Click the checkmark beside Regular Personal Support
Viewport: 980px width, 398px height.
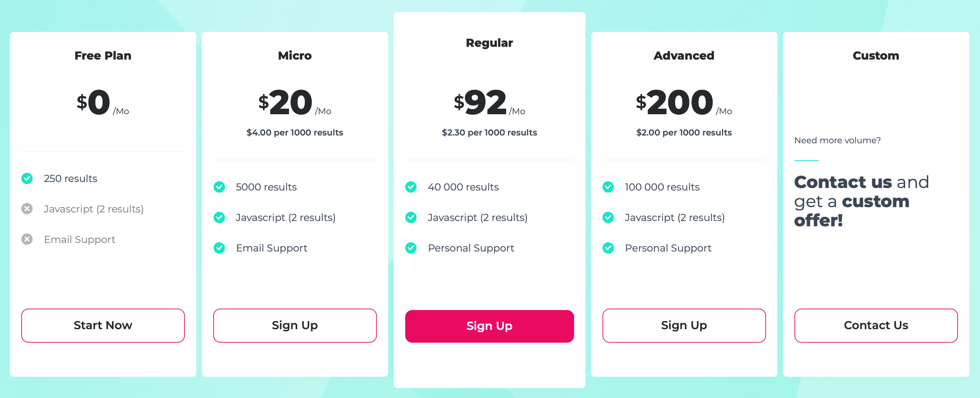coord(411,248)
